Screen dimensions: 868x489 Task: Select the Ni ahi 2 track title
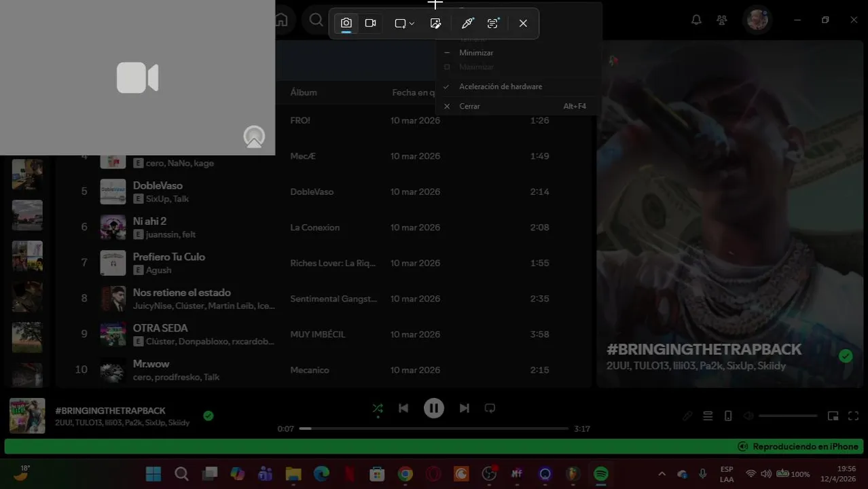point(149,221)
